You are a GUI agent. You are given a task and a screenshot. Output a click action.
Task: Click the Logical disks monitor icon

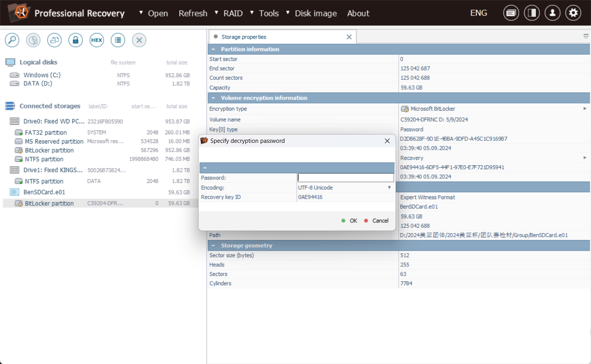pyautogui.click(x=10, y=62)
